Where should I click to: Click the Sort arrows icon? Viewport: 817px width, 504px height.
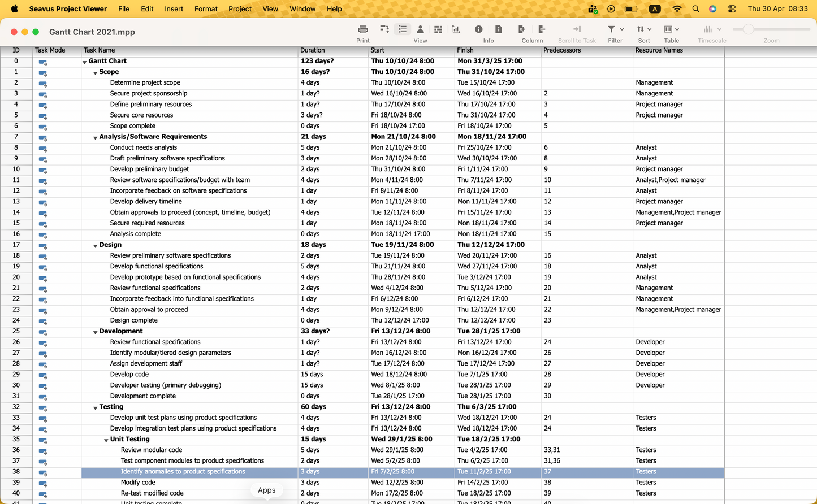tap(641, 29)
